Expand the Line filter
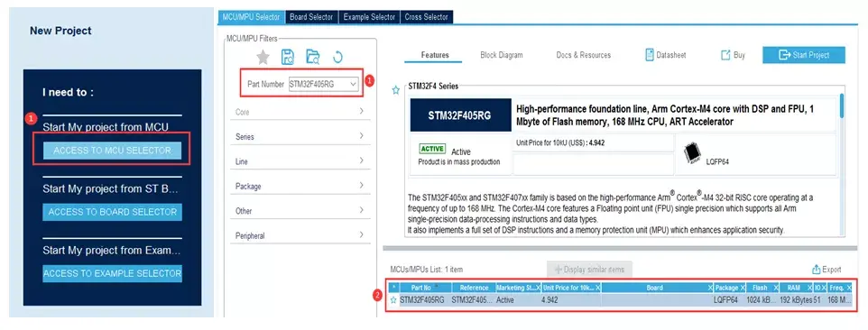 300,161
